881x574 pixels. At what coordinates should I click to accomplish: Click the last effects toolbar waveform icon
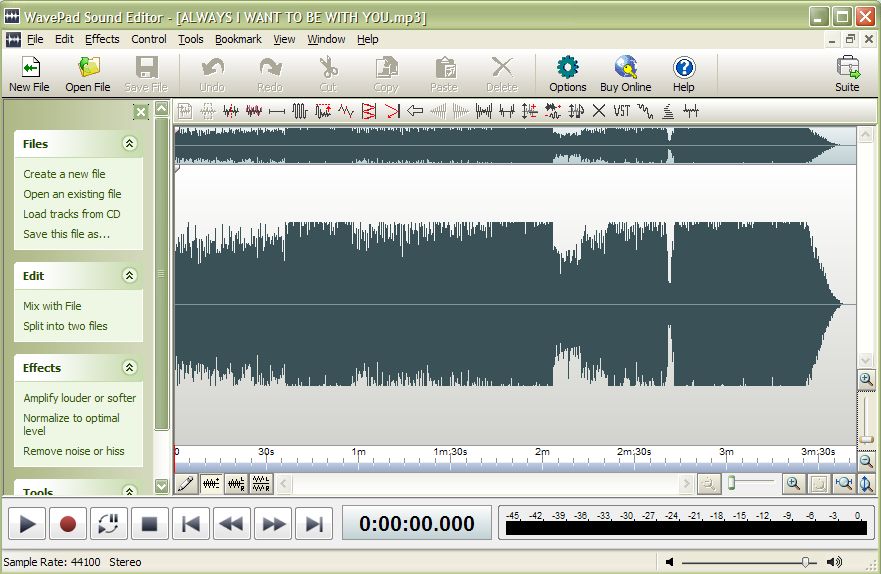(691, 111)
